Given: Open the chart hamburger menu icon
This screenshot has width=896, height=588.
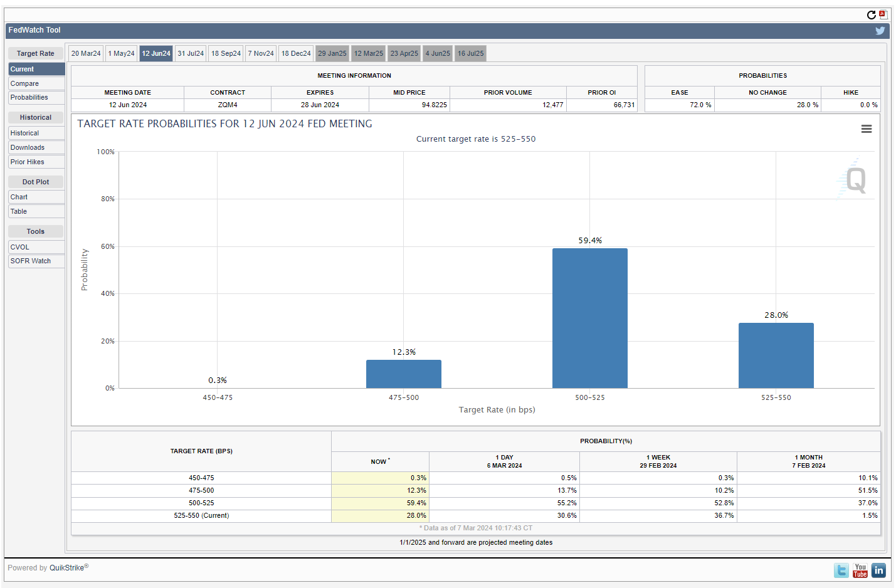Looking at the screenshot, I should 867,129.
